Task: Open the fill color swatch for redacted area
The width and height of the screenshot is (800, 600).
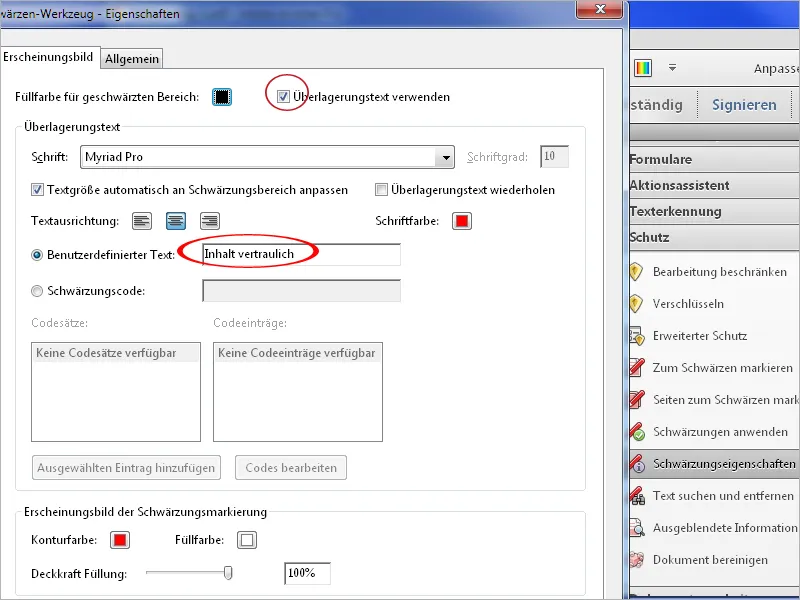Action: (x=222, y=96)
